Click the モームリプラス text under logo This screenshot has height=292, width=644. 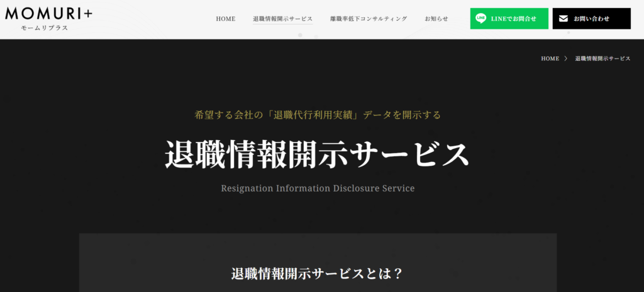[x=45, y=28]
